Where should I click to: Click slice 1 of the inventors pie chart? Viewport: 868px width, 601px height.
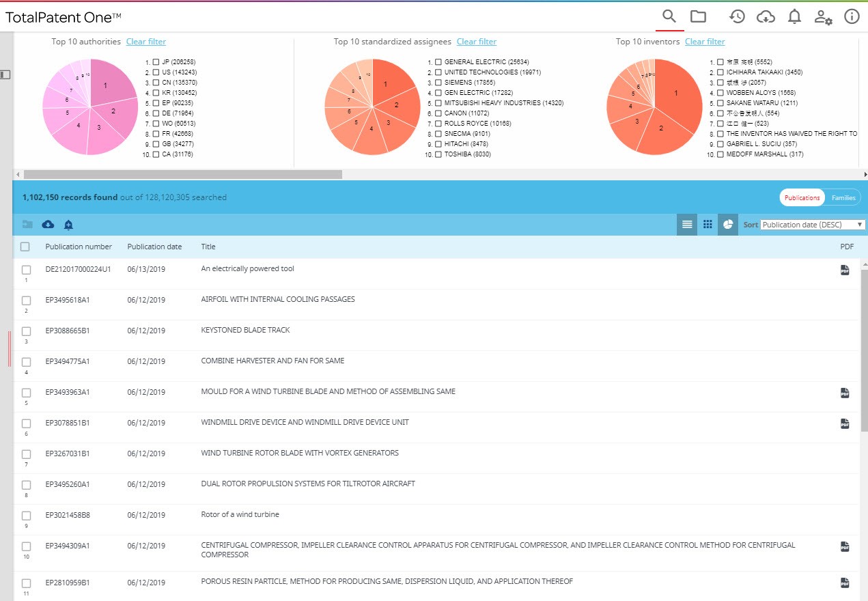point(677,94)
